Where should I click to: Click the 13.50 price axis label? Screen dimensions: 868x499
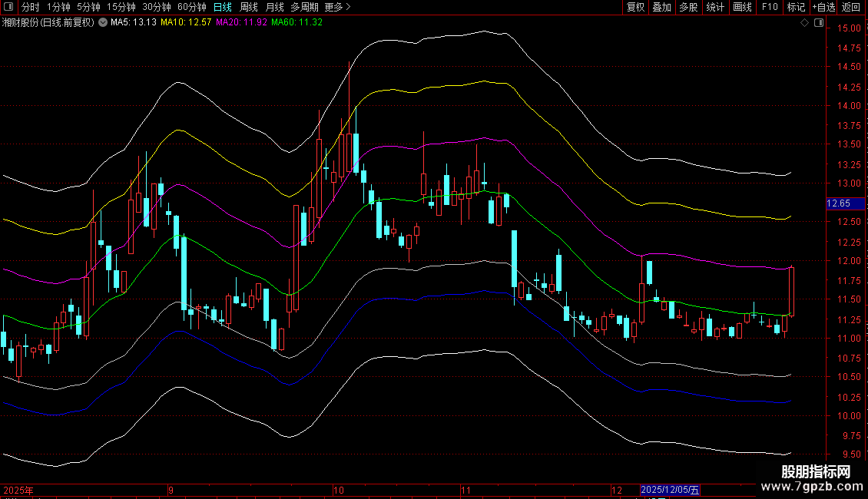pos(849,144)
